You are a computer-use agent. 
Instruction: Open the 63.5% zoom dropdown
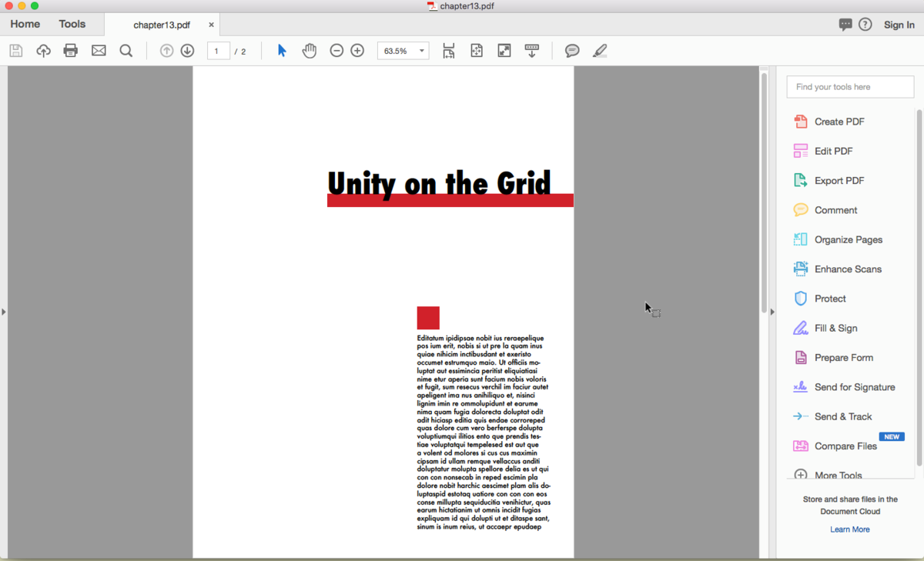[421, 51]
